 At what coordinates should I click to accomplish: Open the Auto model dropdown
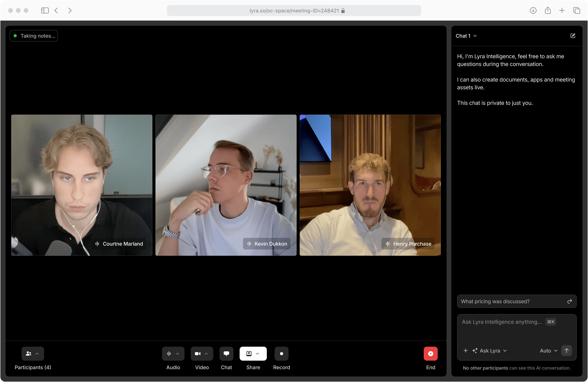pyautogui.click(x=548, y=350)
